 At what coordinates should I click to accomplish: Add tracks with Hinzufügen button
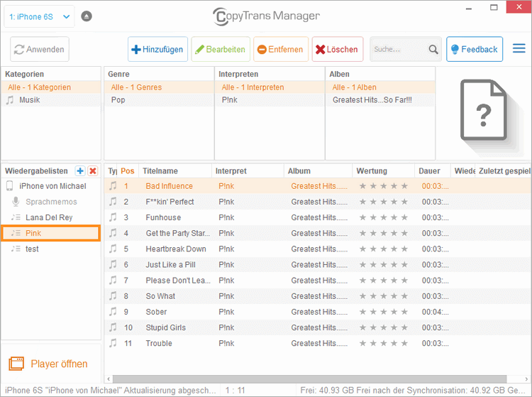point(157,49)
